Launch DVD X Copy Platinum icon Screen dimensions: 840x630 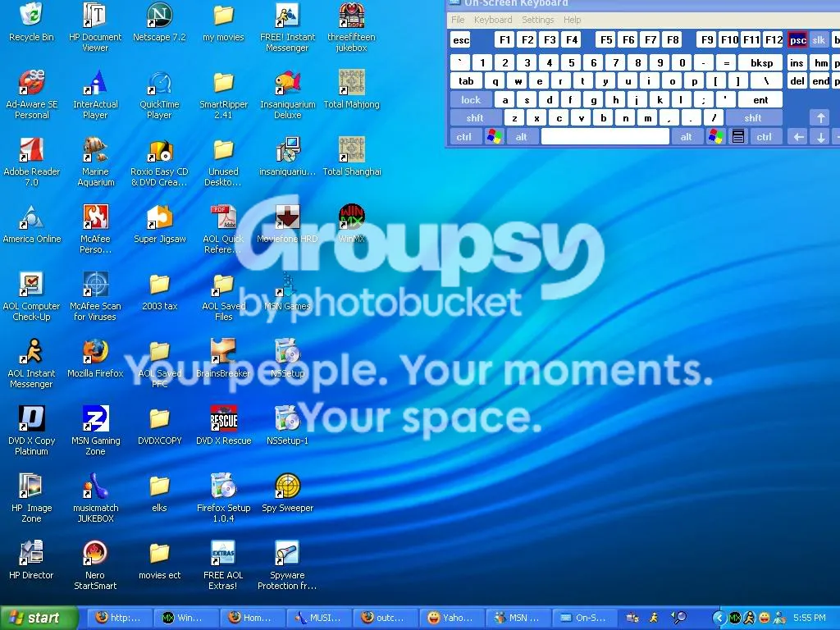coord(32,431)
